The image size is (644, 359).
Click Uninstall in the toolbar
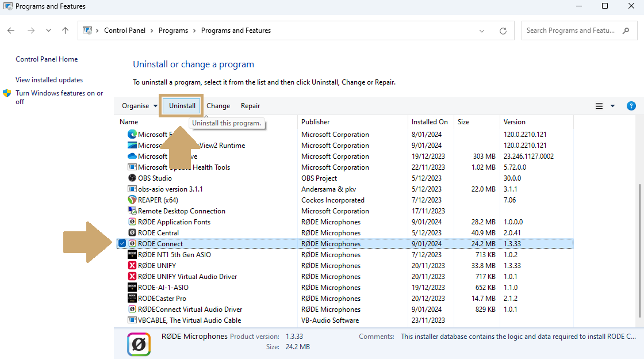pyautogui.click(x=182, y=106)
